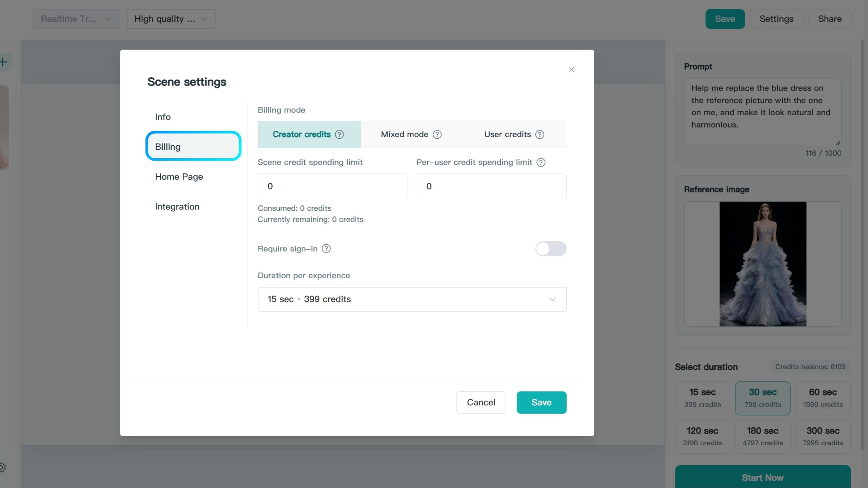This screenshot has width=868, height=488.
Task: Open the Home Page settings tab
Action: (x=193, y=177)
